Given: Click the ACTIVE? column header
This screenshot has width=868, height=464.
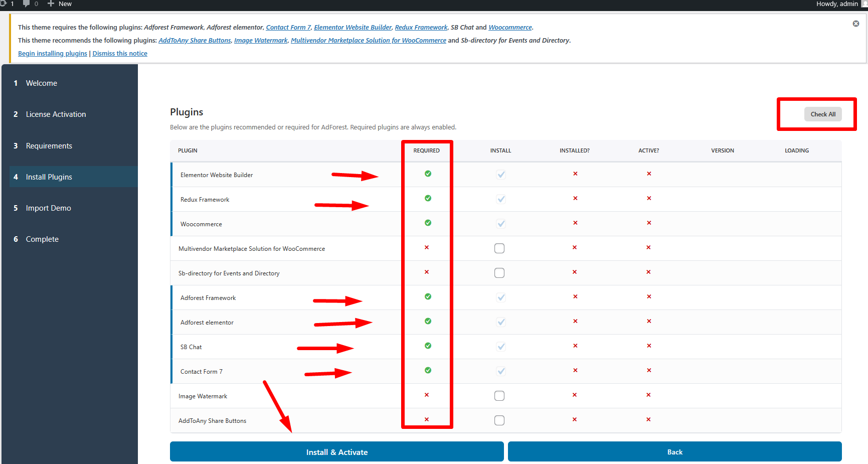Looking at the screenshot, I should (648, 150).
